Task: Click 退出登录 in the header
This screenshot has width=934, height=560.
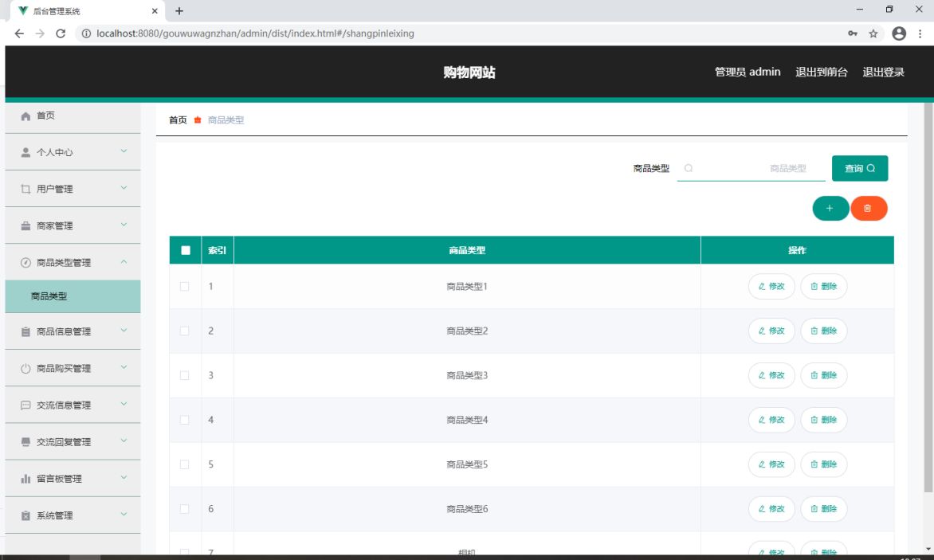Action: (x=883, y=72)
